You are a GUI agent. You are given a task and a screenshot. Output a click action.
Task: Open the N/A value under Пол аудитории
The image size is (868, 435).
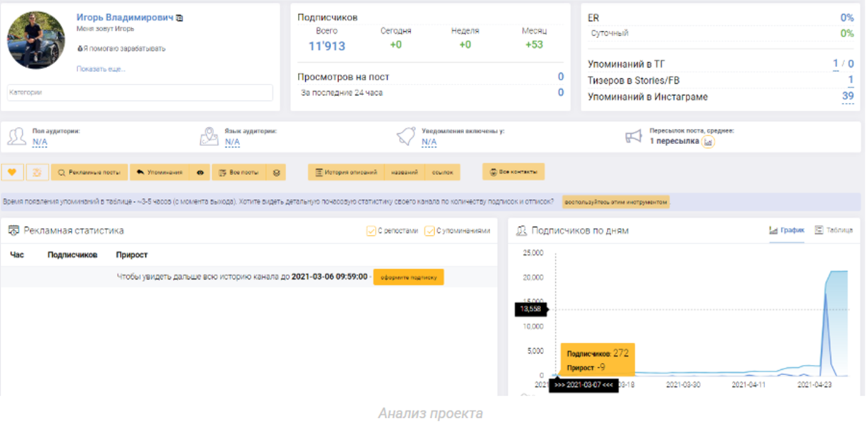39,142
